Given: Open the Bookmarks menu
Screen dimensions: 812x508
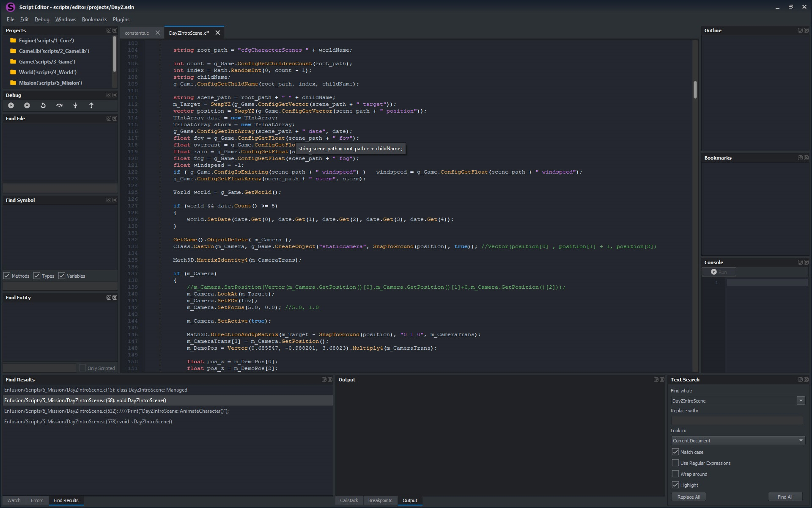Looking at the screenshot, I should [94, 19].
